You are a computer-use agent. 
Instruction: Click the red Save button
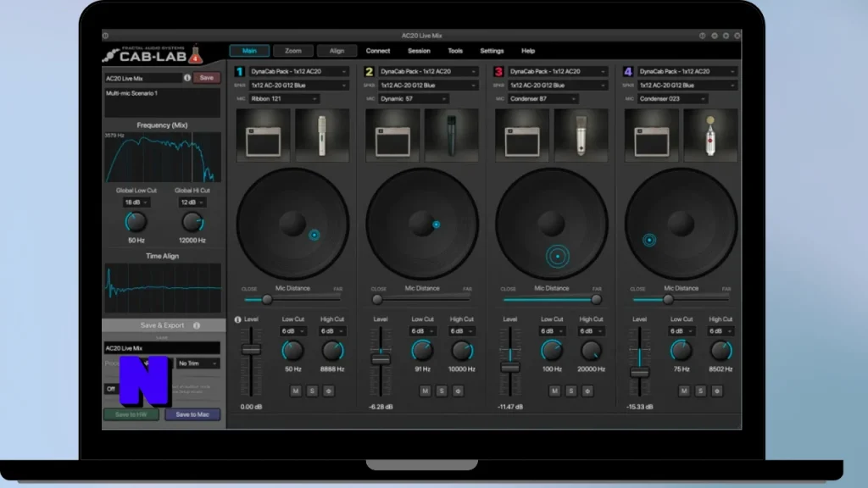coord(207,78)
